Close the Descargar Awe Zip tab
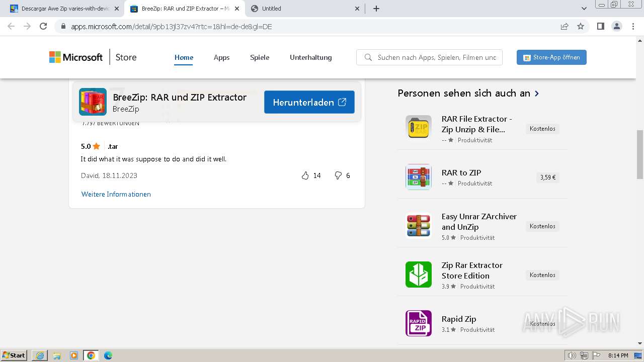The height and width of the screenshot is (362, 644). click(117, 9)
